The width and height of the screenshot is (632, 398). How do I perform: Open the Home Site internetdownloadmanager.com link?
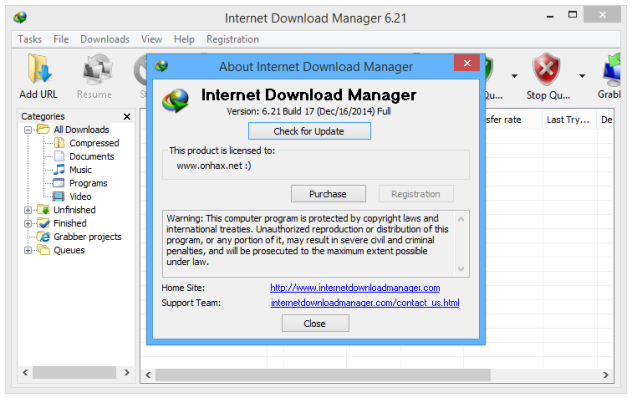[355, 288]
